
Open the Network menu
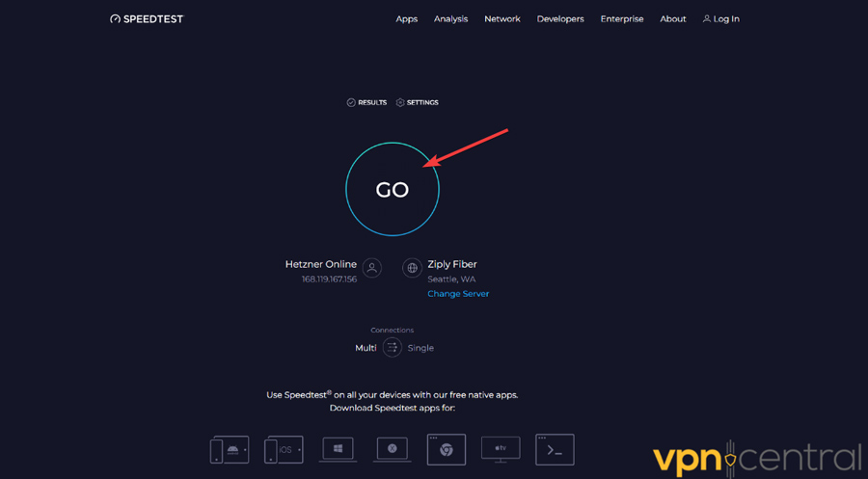click(x=502, y=19)
